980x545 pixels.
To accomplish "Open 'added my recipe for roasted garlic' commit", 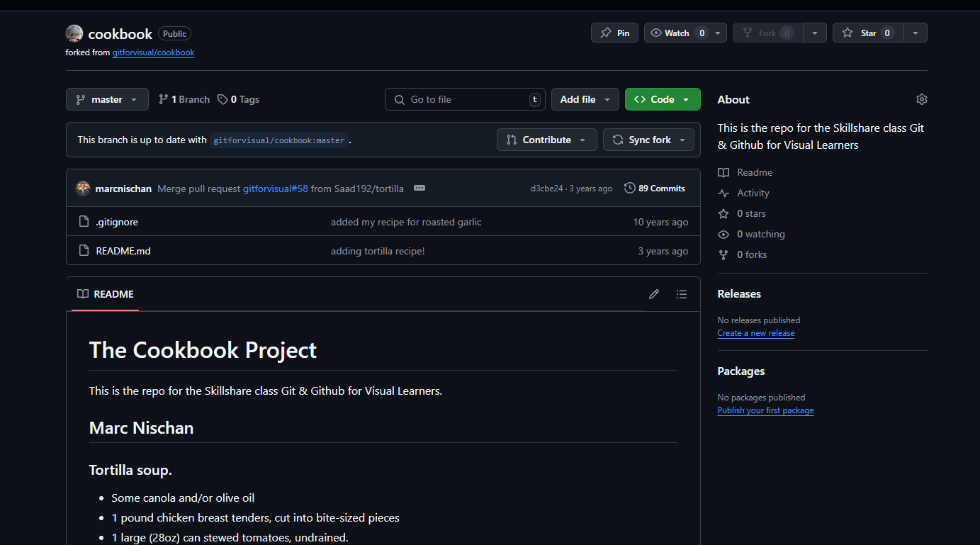I will coord(406,222).
